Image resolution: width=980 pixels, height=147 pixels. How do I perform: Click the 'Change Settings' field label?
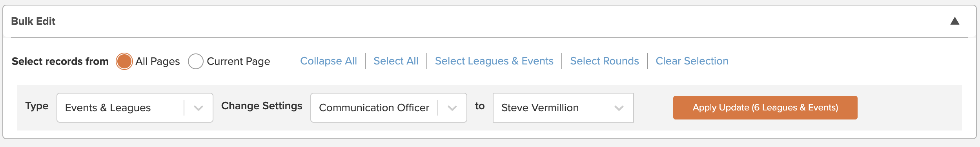262,106
